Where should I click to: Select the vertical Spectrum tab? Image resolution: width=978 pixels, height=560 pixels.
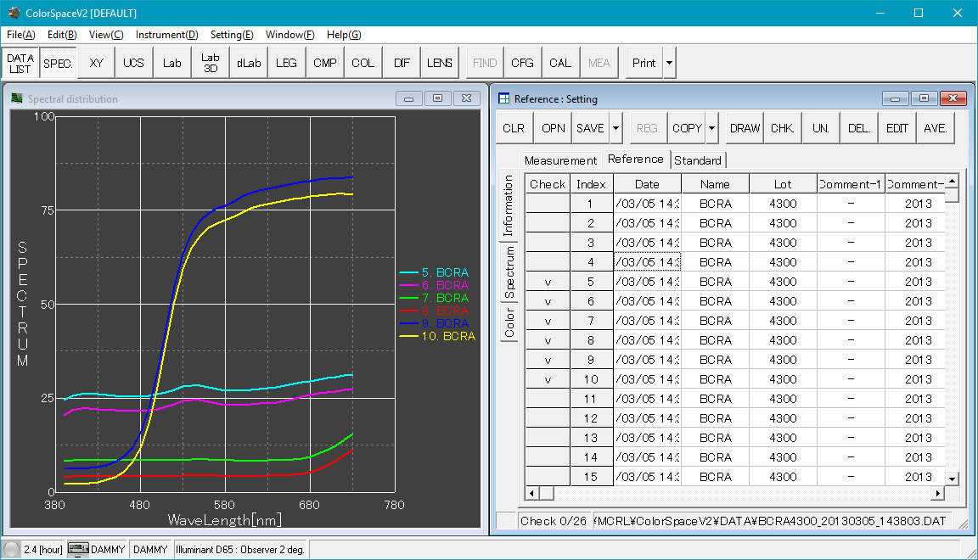509,272
